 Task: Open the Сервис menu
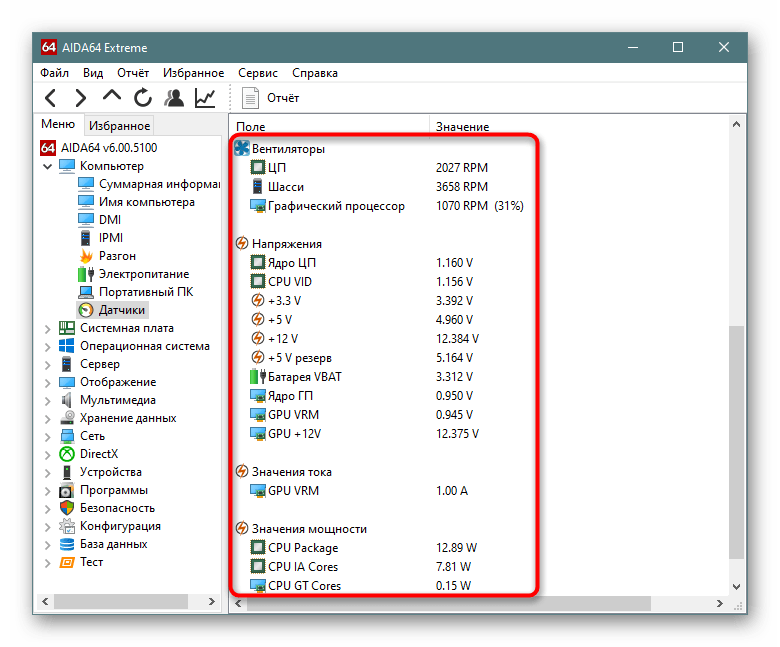(258, 73)
